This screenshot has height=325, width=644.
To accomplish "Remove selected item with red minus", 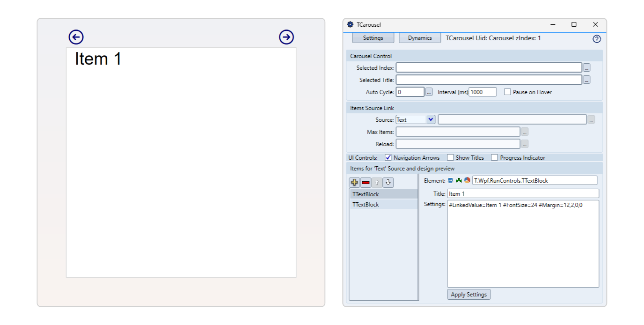I will click(x=366, y=183).
